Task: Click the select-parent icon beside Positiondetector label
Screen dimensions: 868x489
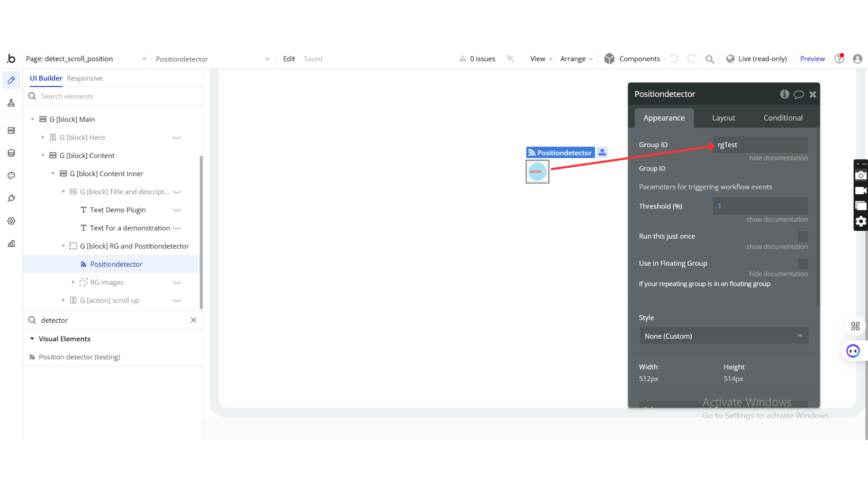Action: pyautogui.click(x=602, y=152)
